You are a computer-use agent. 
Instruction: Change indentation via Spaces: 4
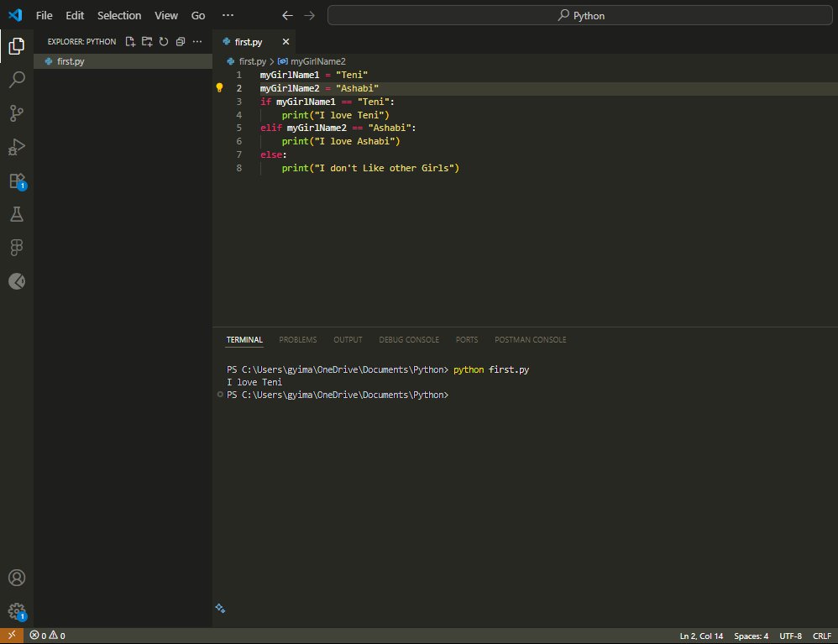coord(751,636)
